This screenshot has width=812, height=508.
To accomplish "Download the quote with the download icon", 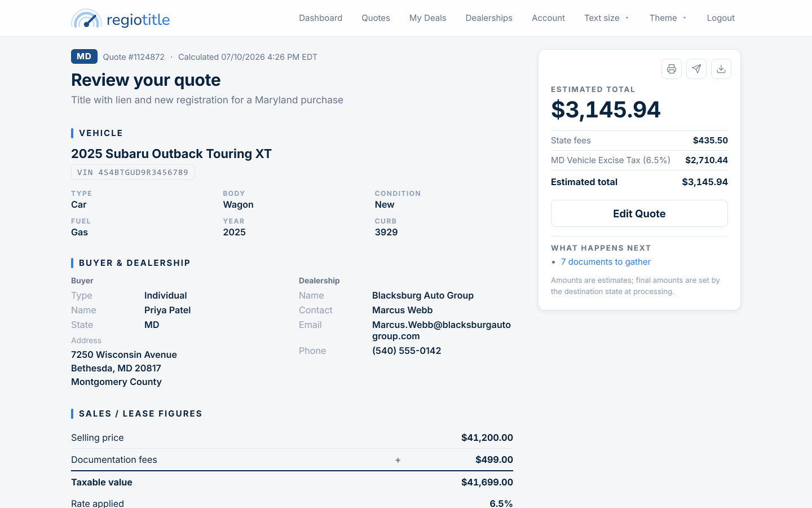I will pyautogui.click(x=721, y=69).
